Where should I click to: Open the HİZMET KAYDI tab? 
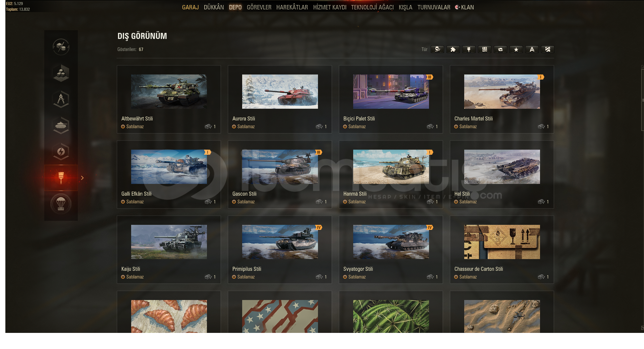pyautogui.click(x=330, y=7)
